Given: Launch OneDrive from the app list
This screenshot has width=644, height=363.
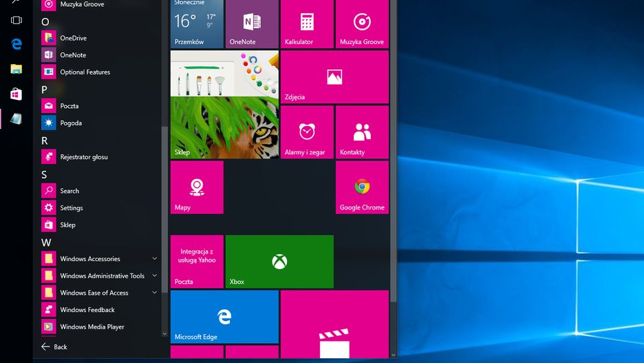Looking at the screenshot, I should pos(98,38).
